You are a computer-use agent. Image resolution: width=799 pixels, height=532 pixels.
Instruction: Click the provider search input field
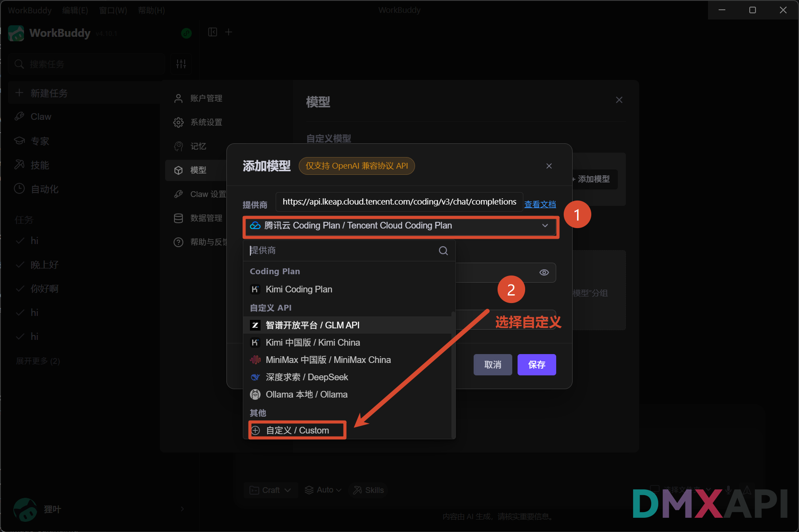pos(342,251)
